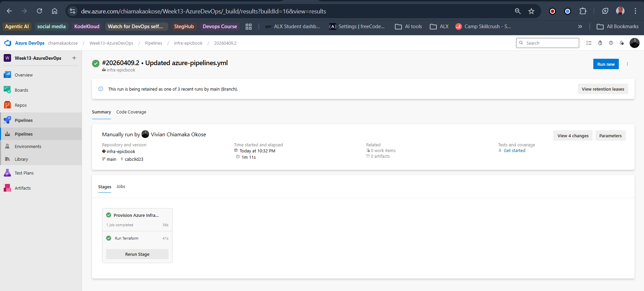The width and height of the screenshot is (644, 291).
Task: Open ALX bookmark folder
Action: [439, 27]
